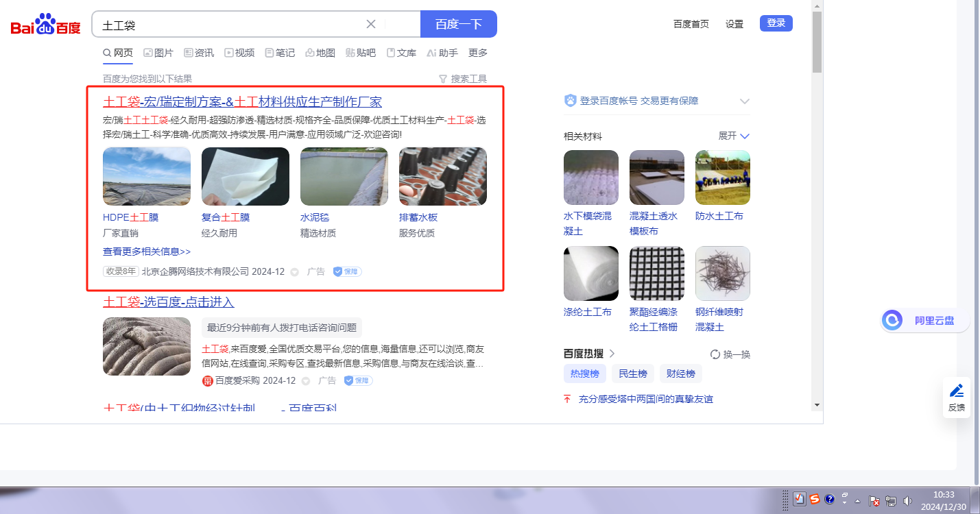Switch to the 财经榜 tab
The height and width of the screenshot is (514, 980).
click(681, 374)
